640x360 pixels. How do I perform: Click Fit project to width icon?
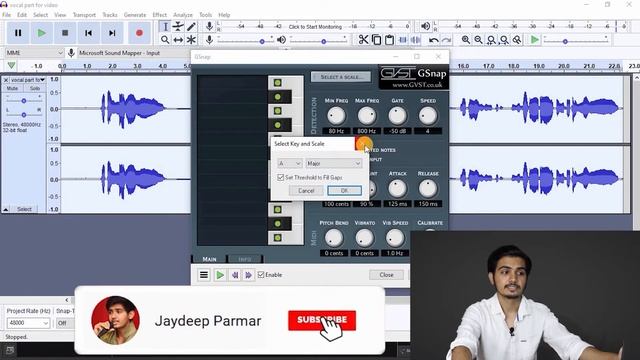[x=504, y=40]
